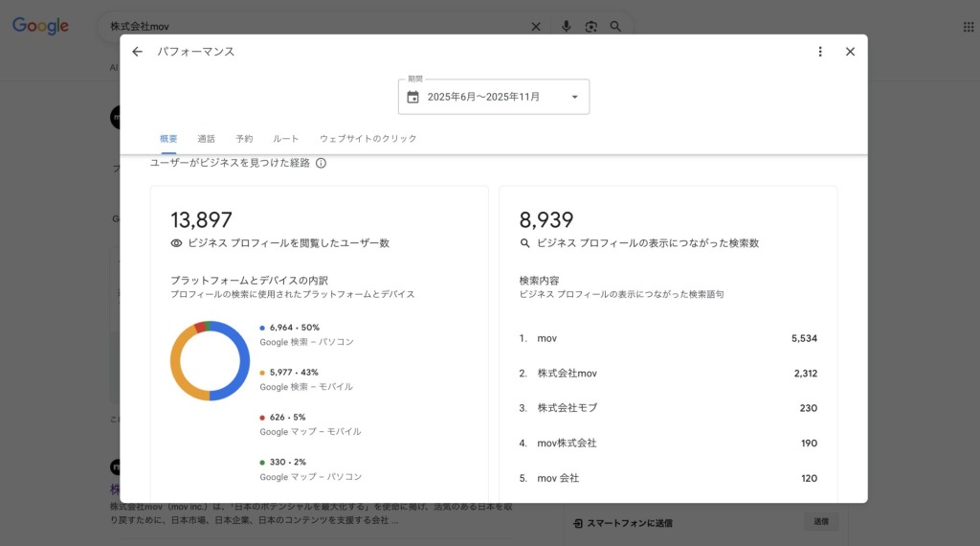Viewport: 980px width, 546px height.
Task: Click the calendar icon in period field
Action: [413, 97]
